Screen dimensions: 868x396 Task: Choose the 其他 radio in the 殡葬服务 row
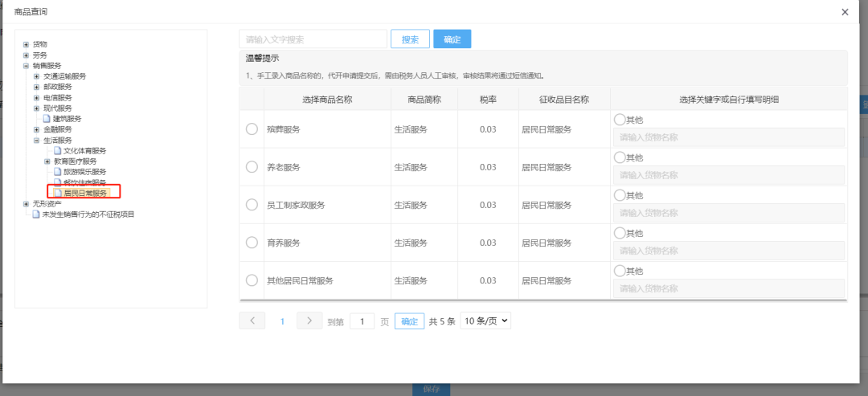click(x=620, y=120)
